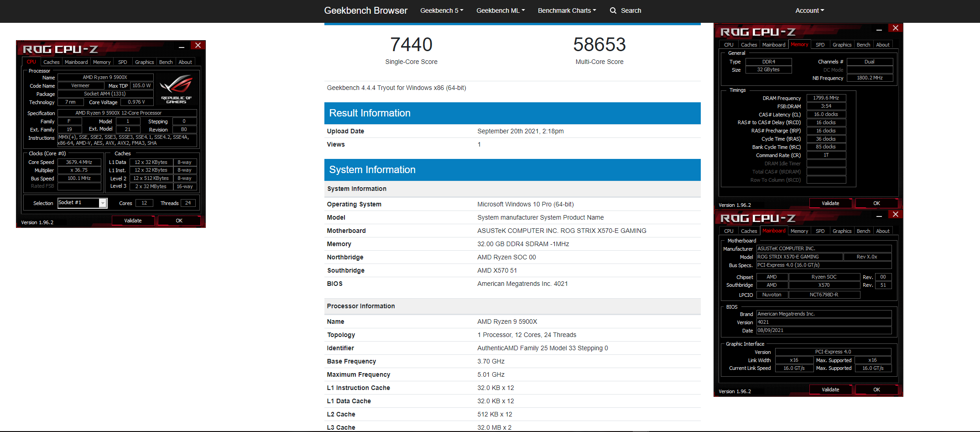Screen dimensions: 980x432
Task: Switch to Mainboard tab in left CPU-Z window
Action: click(x=76, y=62)
